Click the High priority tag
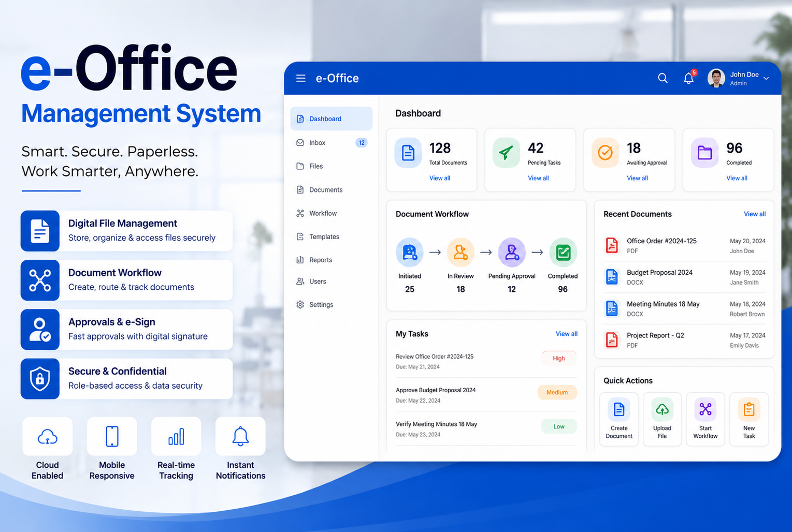The height and width of the screenshot is (532, 792). tap(559, 358)
